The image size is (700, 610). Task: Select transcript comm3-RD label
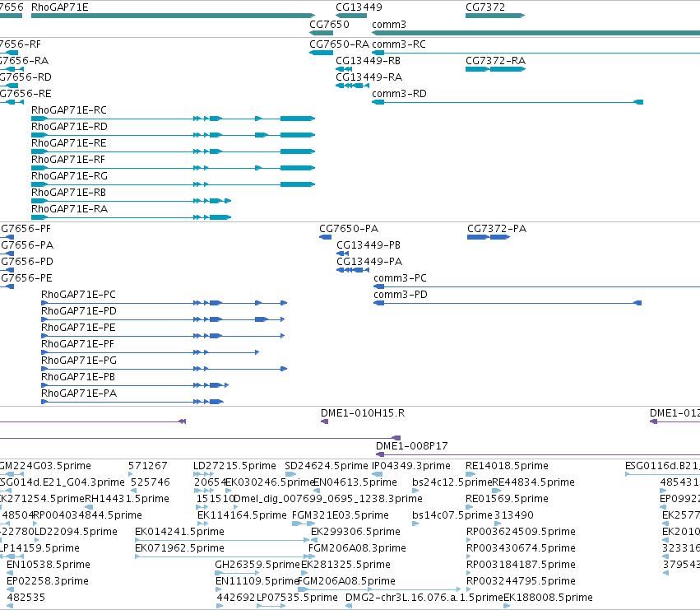399,93
